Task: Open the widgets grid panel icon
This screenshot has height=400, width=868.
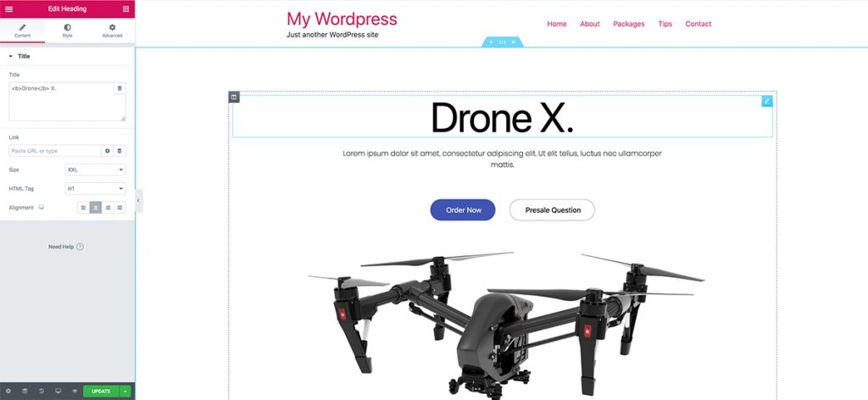Action: (125, 8)
